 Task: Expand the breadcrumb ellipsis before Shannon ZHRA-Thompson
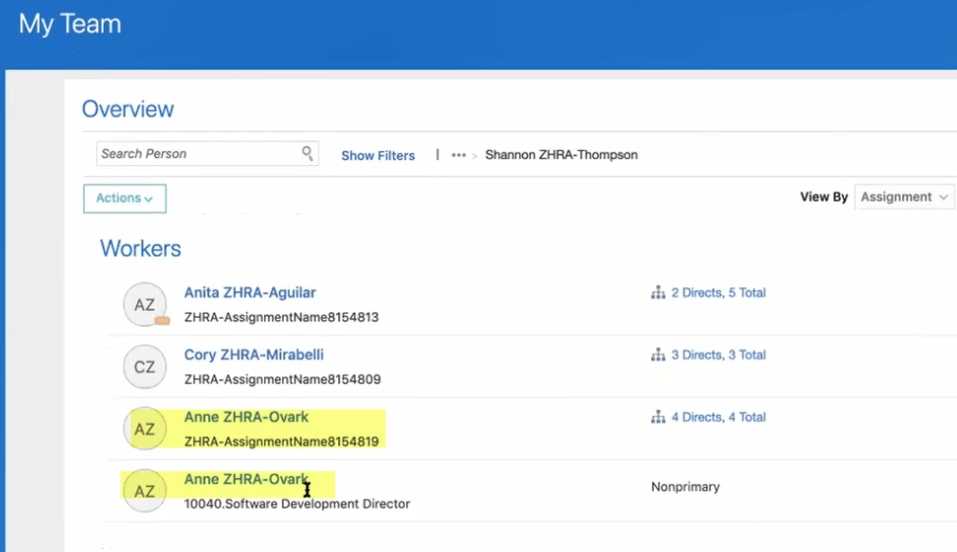coord(458,155)
